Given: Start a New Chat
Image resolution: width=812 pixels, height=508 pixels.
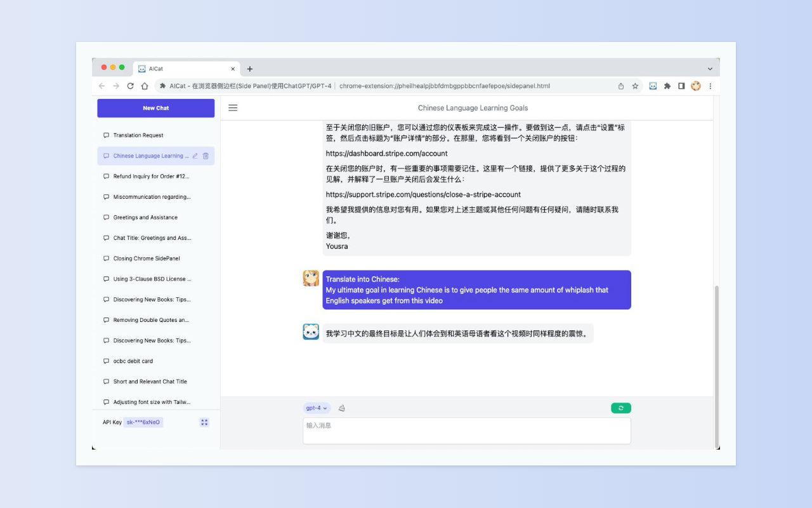Looking at the screenshot, I should 155,108.
